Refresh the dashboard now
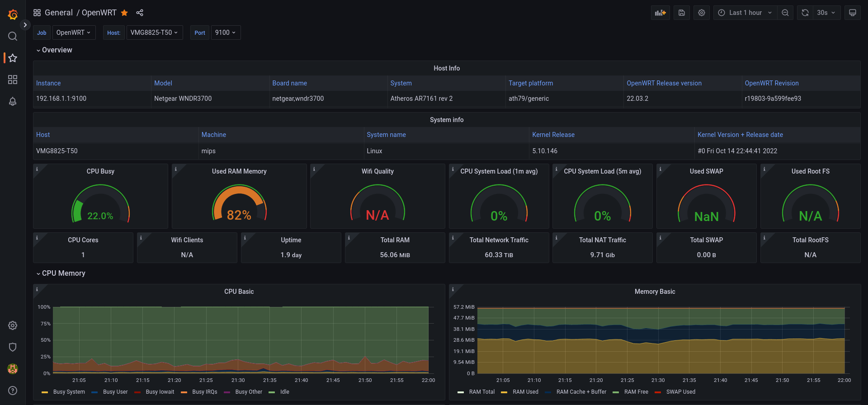The image size is (868, 405). pos(805,13)
